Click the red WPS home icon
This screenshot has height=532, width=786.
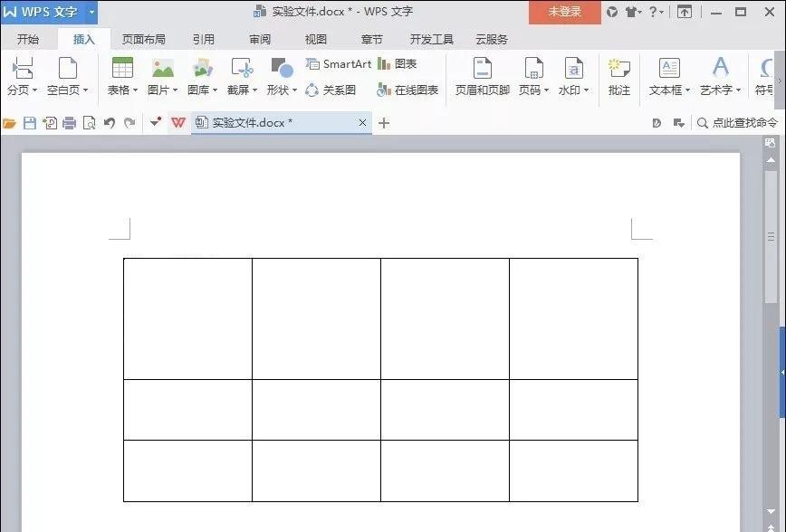point(178,123)
